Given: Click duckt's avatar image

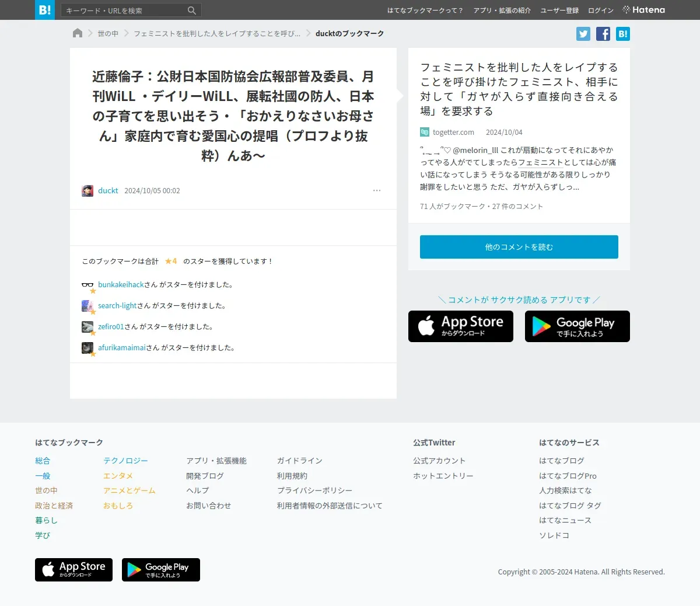Looking at the screenshot, I should (87, 191).
